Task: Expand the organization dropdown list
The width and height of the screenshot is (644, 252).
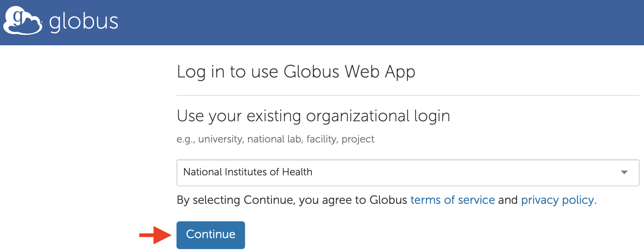Action: (x=407, y=172)
